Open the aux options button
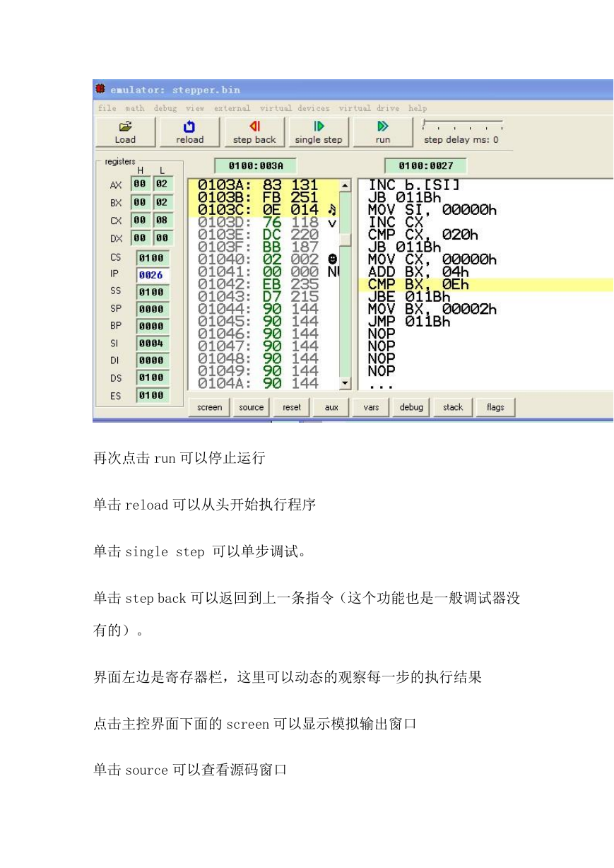Viewport: 614px width, 868px height. coord(331,407)
